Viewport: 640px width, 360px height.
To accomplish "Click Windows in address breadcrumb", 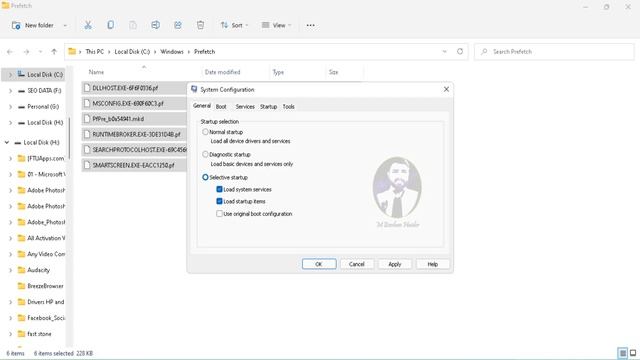I will click(x=172, y=52).
